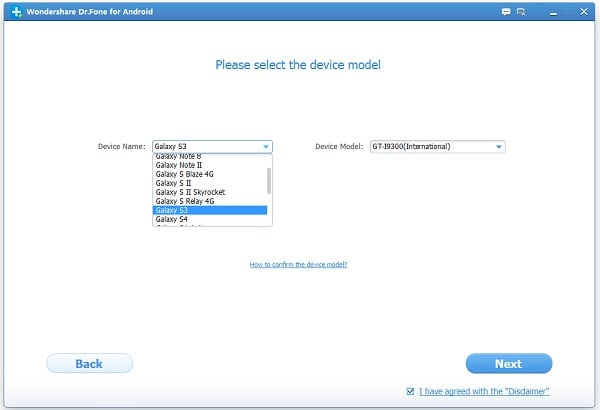Select Galaxy Note II from the list
Viewport: 600px width, 410px height.
[210, 165]
